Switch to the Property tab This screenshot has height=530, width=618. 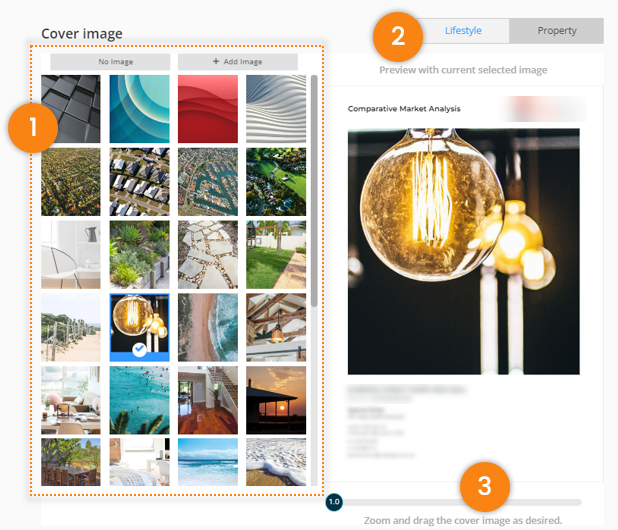pyautogui.click(x=557, y=31)
